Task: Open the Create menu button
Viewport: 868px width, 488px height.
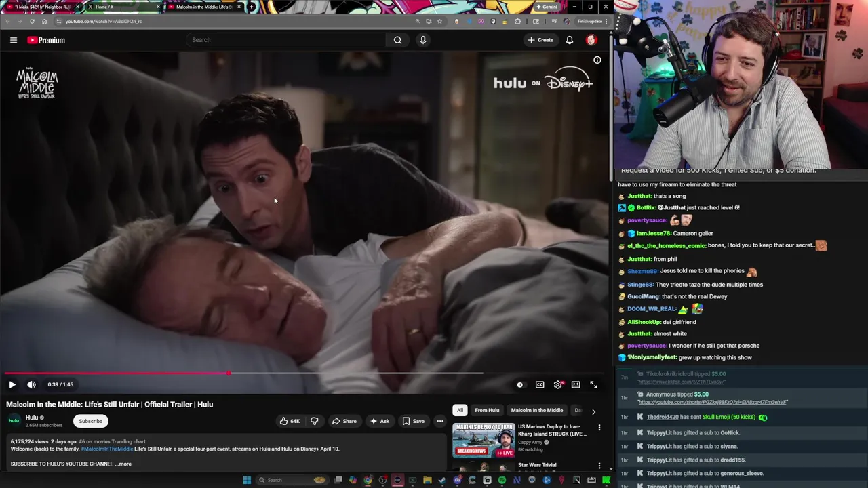Action: pyautogui.click(x=540, y=40)
